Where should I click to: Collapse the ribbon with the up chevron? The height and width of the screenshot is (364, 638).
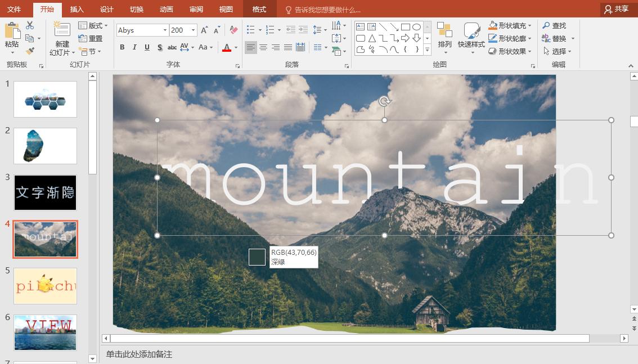pos(631,65)
